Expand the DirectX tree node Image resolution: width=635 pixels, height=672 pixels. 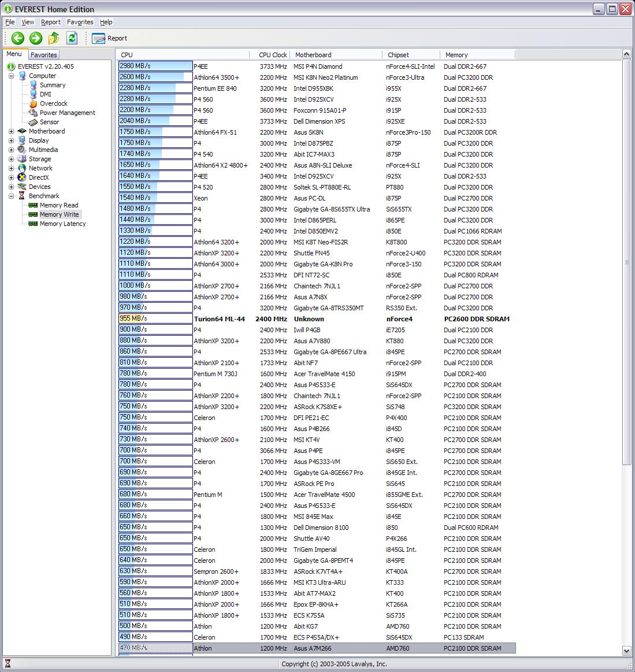coord(11,177)
